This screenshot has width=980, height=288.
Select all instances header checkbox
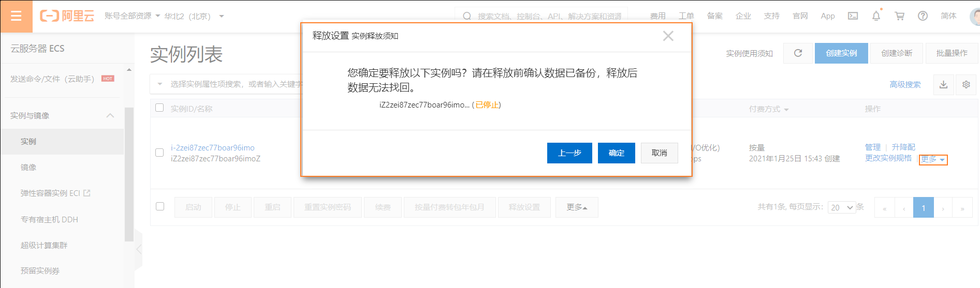pos(159,108)
